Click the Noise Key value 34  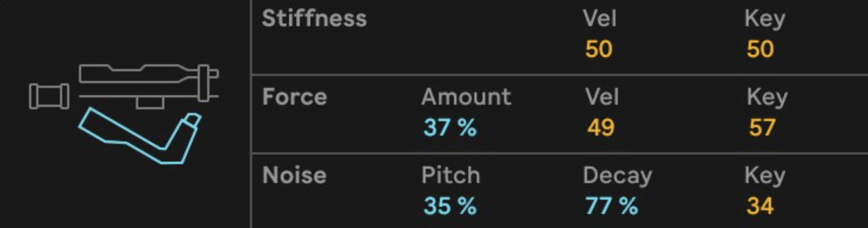point(760,206)
